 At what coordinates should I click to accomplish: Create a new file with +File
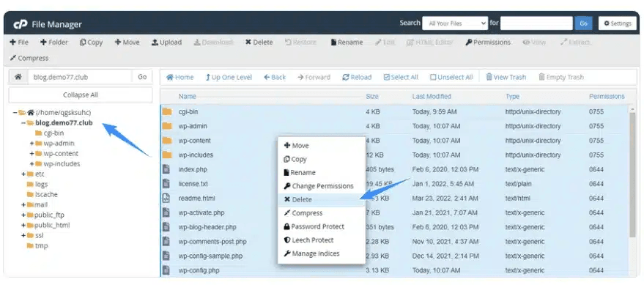[19, 42]
